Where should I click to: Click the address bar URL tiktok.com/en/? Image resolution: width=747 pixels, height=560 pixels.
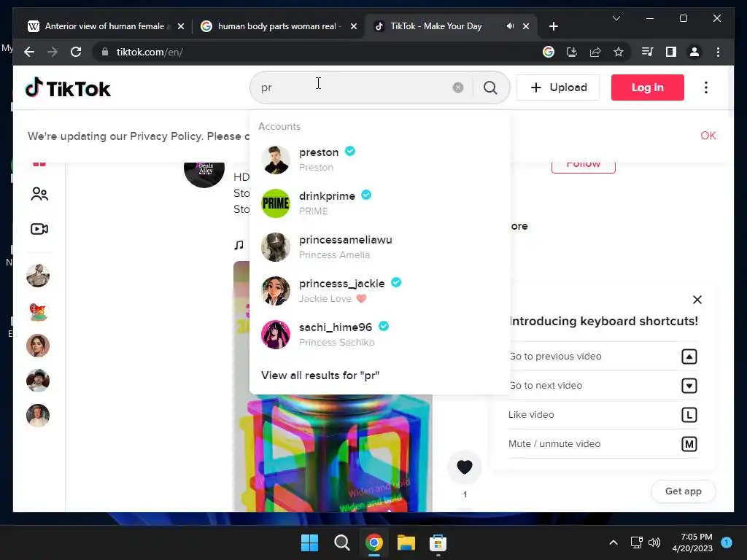(150, 52)
